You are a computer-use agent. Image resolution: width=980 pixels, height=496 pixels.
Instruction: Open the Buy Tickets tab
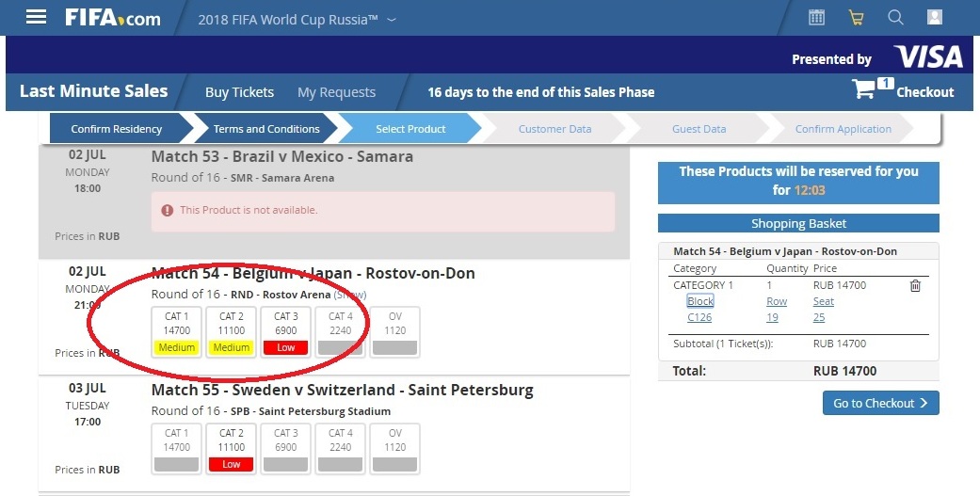point(239,92)
